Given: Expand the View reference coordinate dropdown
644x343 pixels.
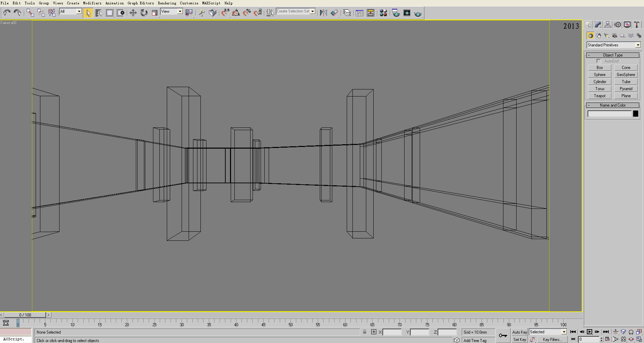Looking at the screenshot, I should coord(172,12).
